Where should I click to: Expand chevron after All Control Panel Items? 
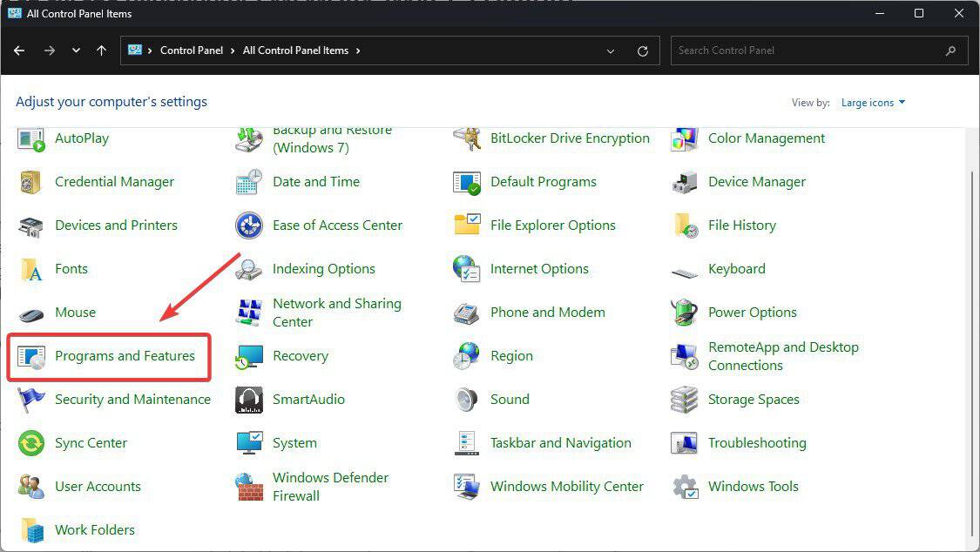tap(358, 50)
